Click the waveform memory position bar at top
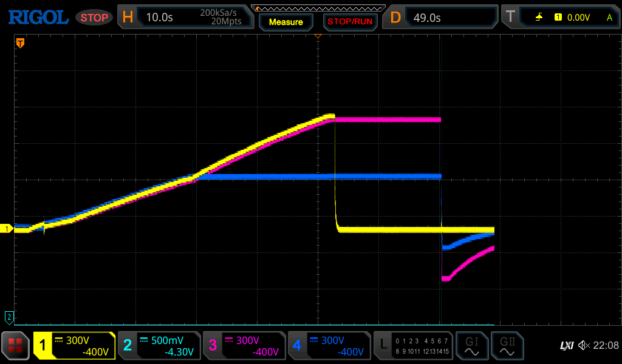Viewport: 622px width, 364px height. [x=318, y=7]
